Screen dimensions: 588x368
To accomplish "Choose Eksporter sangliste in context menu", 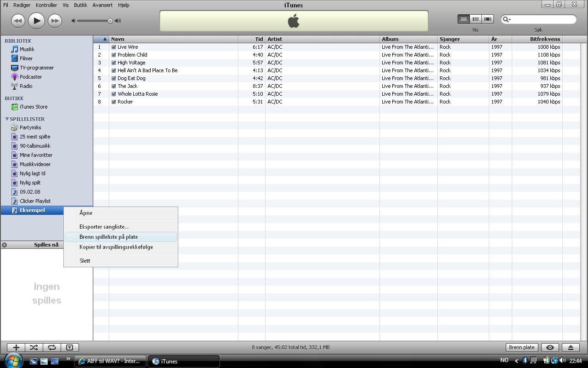I will click(x=121, y=227).
